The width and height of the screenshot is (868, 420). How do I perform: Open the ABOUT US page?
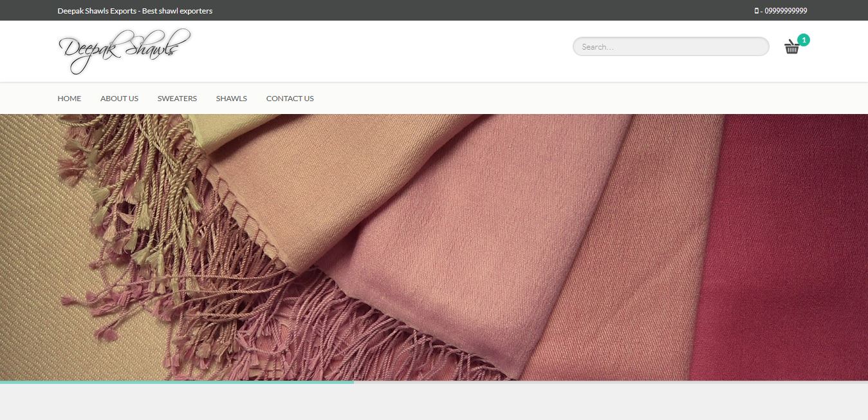point(119,99)
